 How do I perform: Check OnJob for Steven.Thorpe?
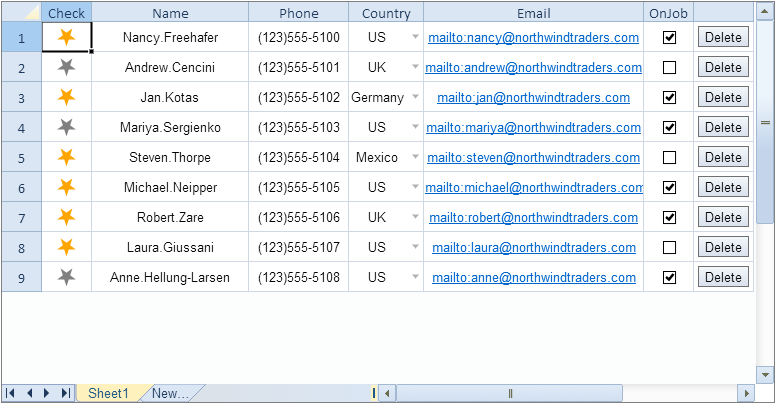coord(669,157)
